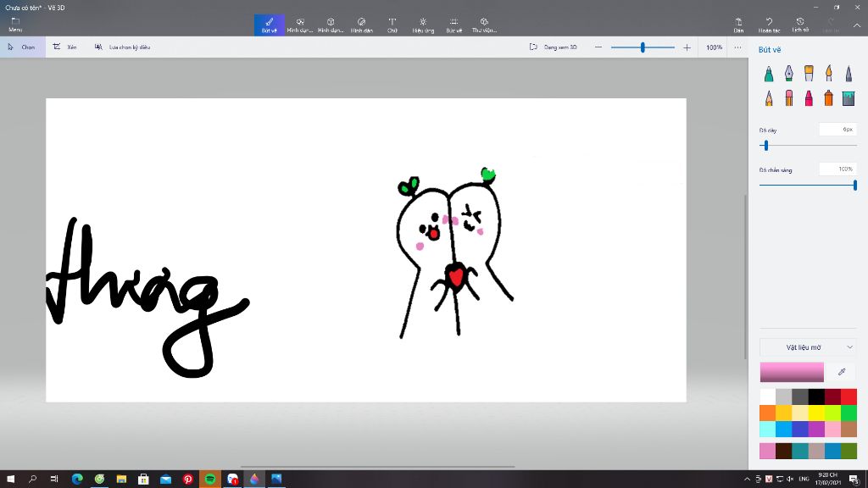Zoom in with the plus button

click(x=687, y=47)
